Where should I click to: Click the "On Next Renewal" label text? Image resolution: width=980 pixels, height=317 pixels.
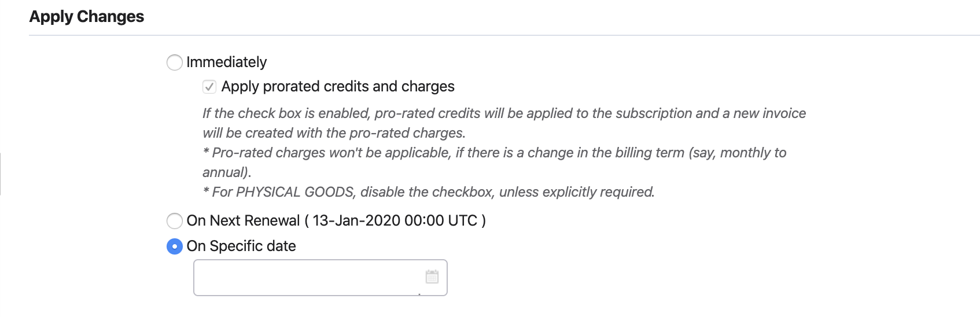coord(243,221)
